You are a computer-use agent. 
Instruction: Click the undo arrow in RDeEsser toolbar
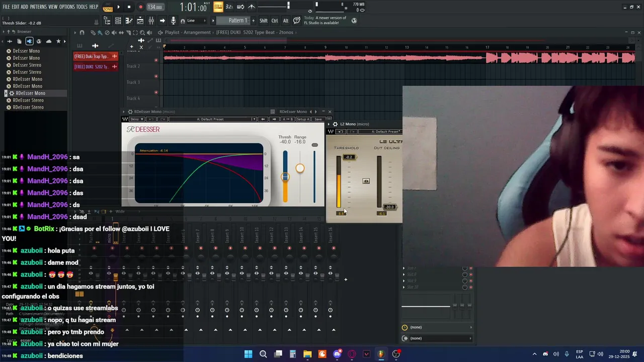coord(151,119)
